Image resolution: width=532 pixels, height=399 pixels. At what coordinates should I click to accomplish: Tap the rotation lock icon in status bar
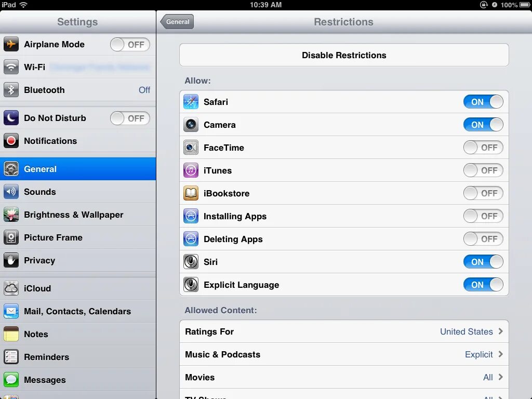484,5
